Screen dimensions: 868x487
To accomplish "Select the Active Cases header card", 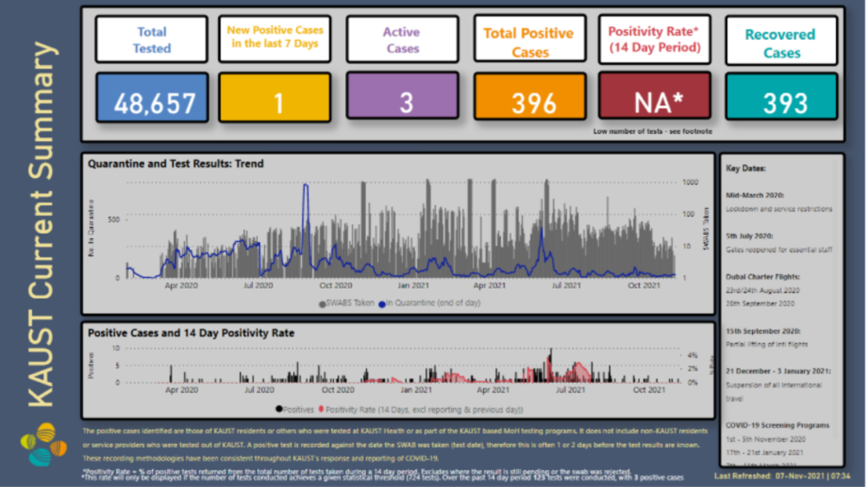I will [x=402, y=40].
